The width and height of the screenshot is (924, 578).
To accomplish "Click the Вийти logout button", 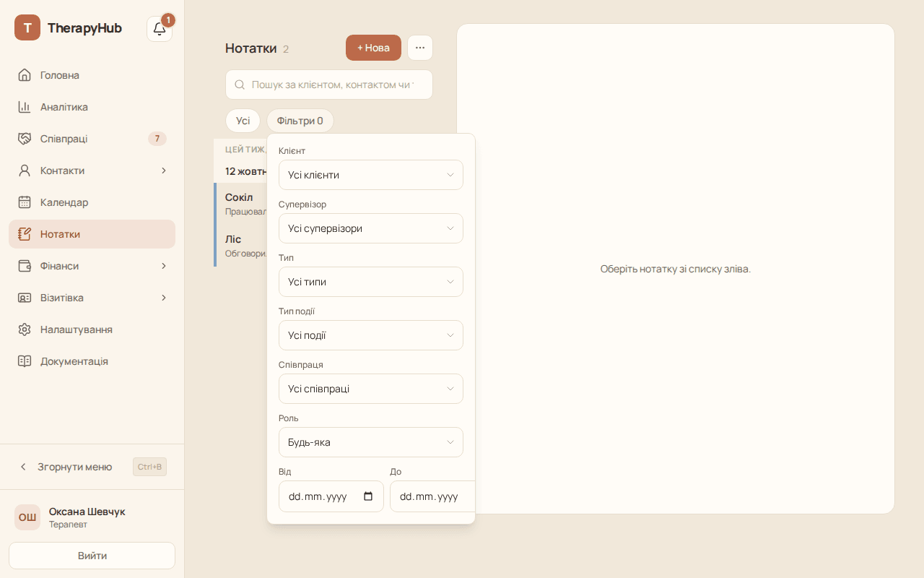I will (92, 556).
